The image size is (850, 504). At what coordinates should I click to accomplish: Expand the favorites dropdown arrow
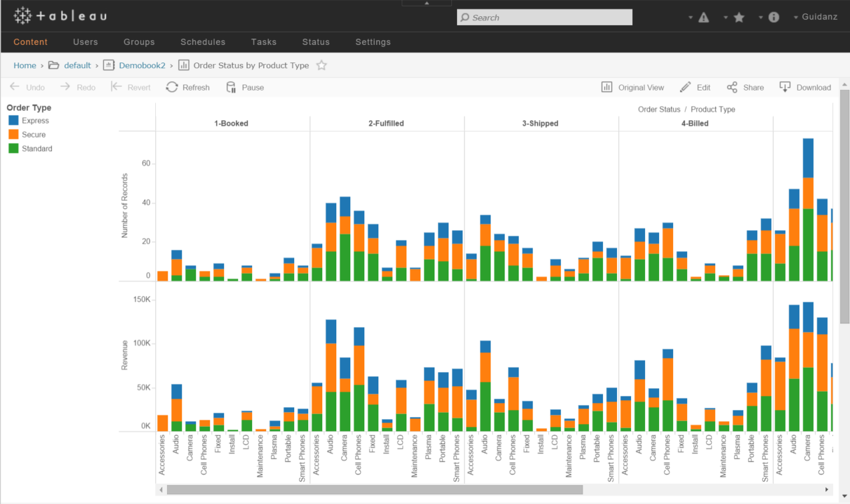[x=726, y=18]
